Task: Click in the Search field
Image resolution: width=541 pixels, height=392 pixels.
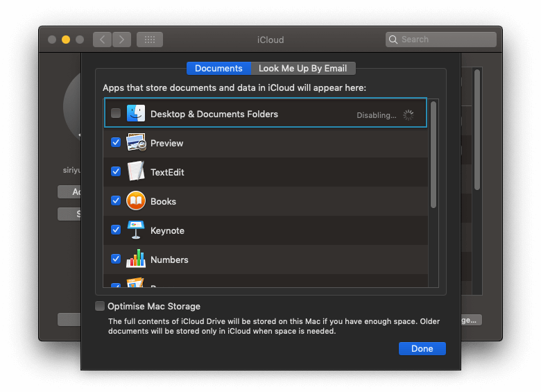Action: click(x=441, y=40)
